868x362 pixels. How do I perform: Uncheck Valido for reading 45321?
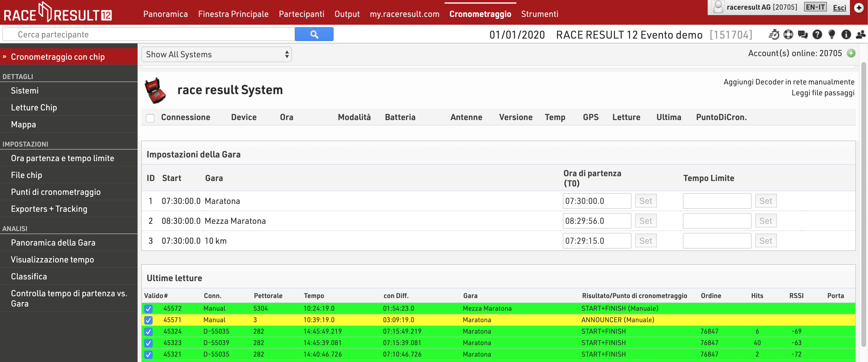[x=148, y=354]
